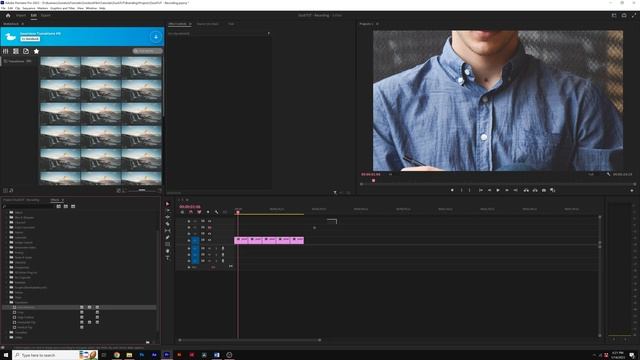
Task: Mute audio track A1
Action: point(209,248)
